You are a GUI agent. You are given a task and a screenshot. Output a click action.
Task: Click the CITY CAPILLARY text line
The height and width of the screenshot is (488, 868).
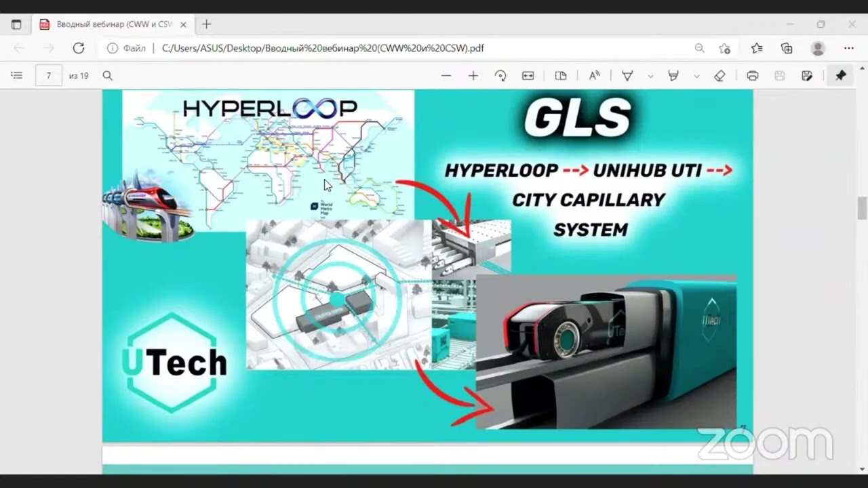point(589,200)
